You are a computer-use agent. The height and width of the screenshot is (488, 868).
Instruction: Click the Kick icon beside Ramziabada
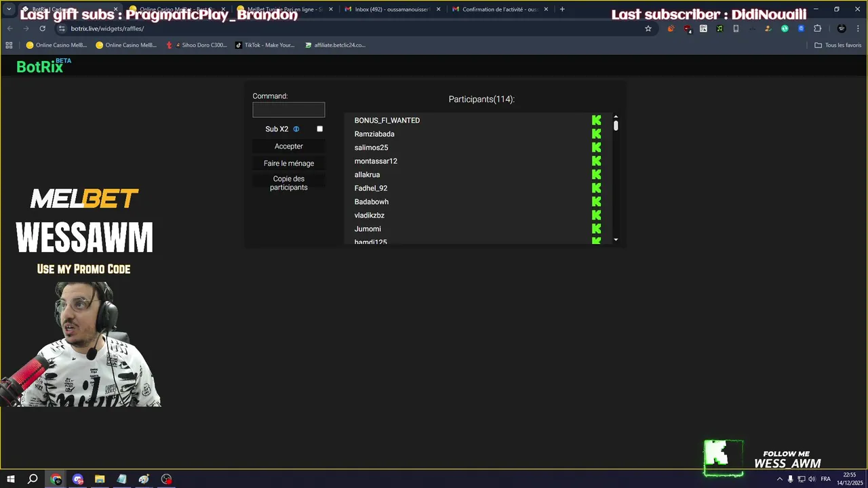point(596,134)
